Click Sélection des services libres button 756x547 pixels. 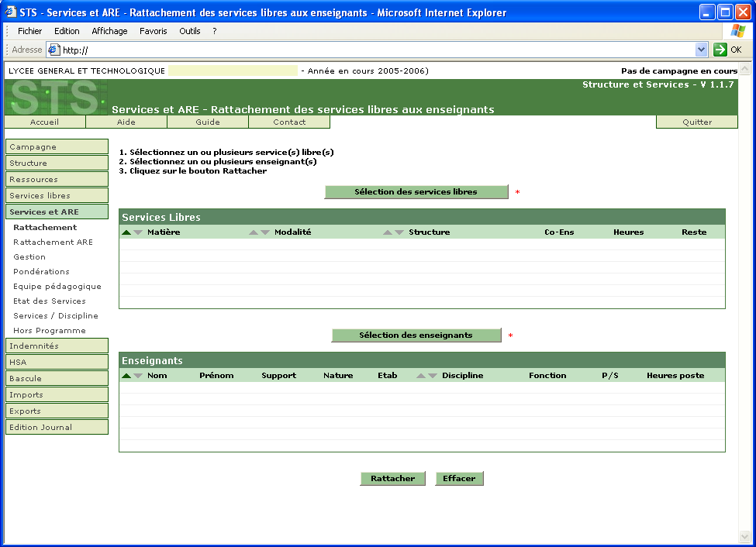point(416,192)
